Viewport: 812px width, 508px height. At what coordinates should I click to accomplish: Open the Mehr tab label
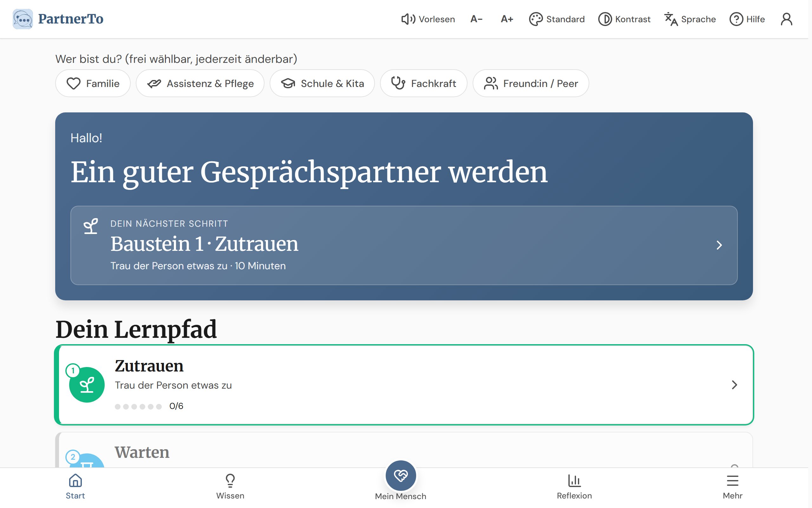tap(732, 496)
